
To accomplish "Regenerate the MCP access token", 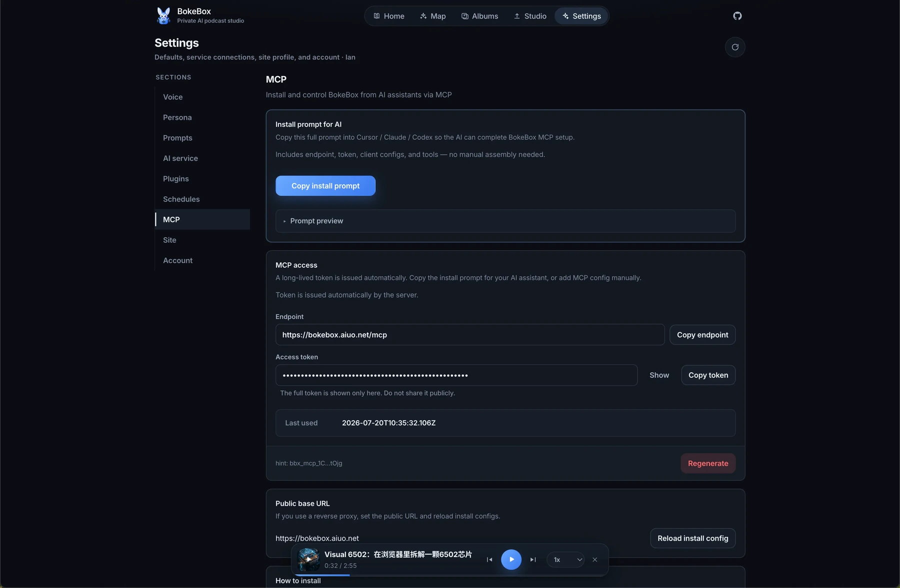I will [x=708, y=464].
